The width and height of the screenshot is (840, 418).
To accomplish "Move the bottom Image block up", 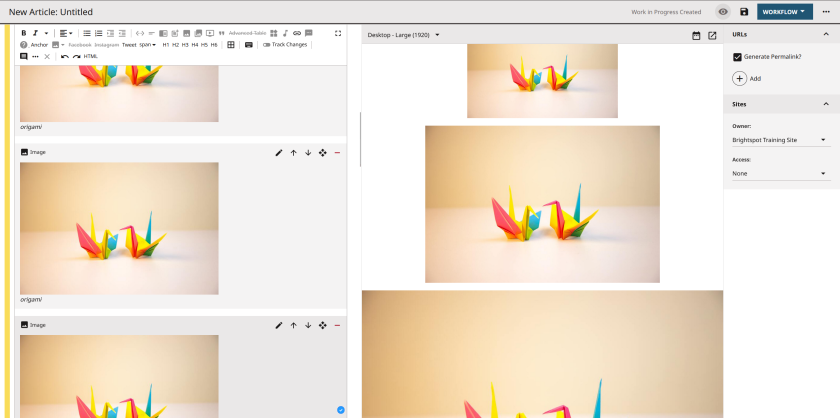I will pos(293,325).
